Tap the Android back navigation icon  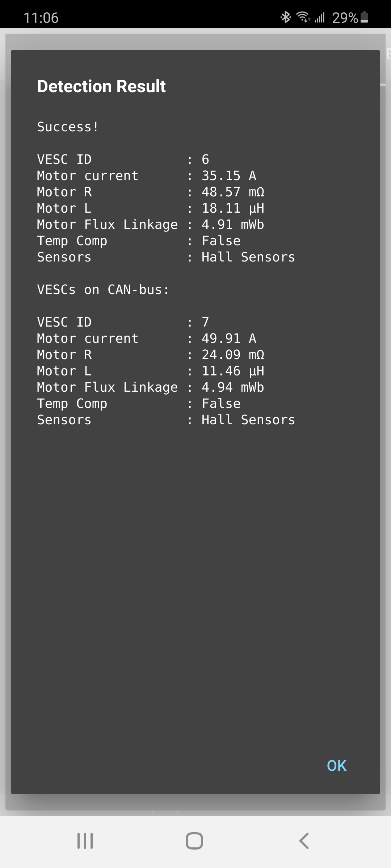[304, 841]
